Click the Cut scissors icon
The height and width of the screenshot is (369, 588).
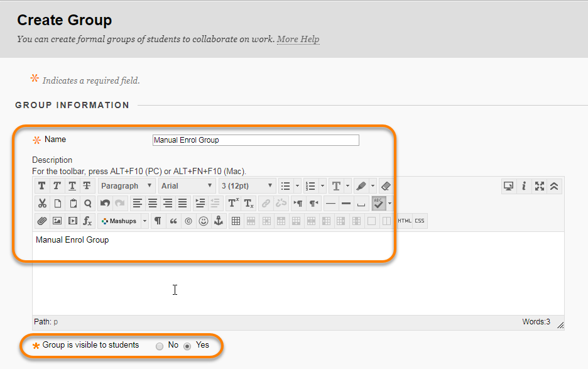(42, 204)
